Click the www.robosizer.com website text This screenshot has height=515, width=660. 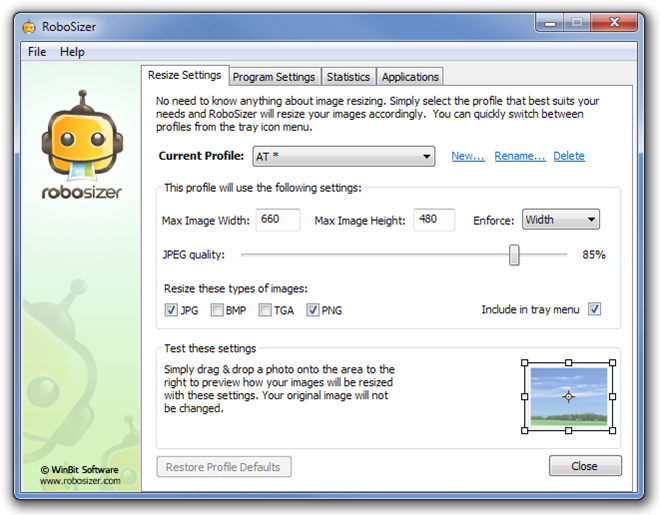(x=80, y=481)
